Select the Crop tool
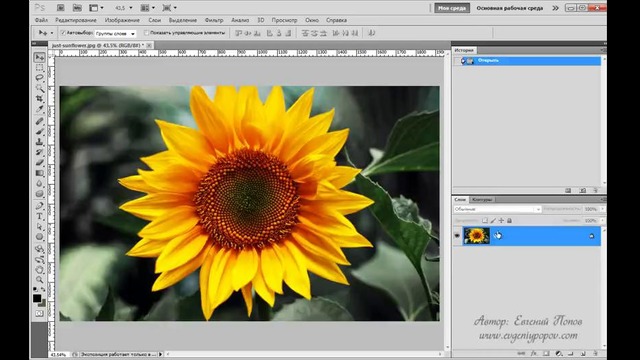The width and height of the screenshot is (640, 360). pos(40,99)
